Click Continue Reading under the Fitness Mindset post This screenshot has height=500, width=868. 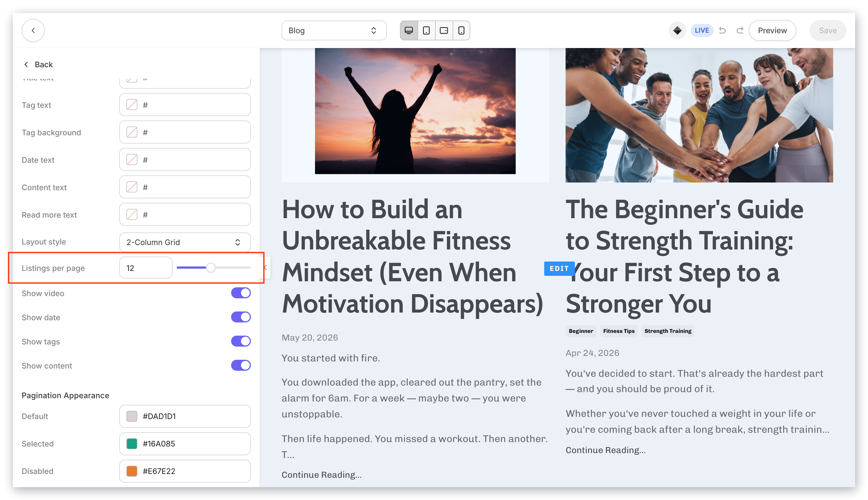click(x=322, y=474)
